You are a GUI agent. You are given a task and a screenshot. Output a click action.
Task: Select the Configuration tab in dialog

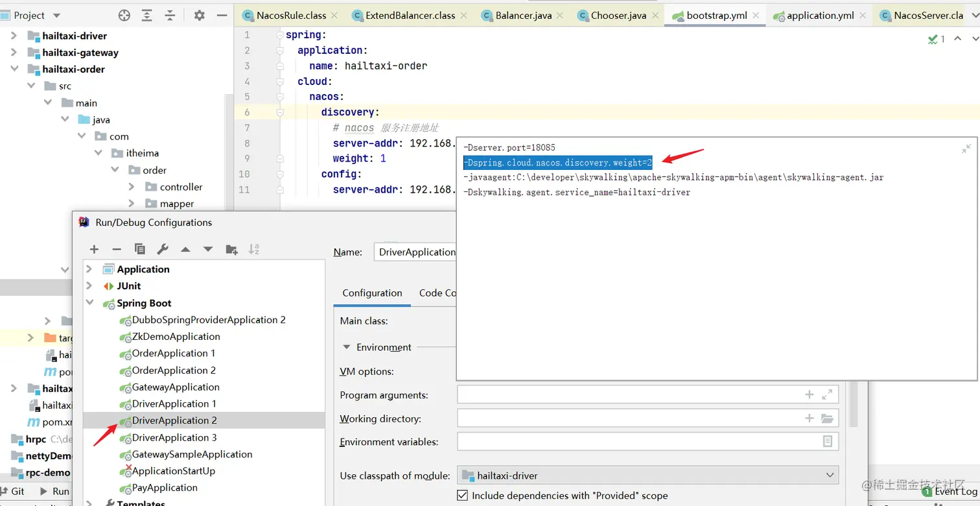372,293
